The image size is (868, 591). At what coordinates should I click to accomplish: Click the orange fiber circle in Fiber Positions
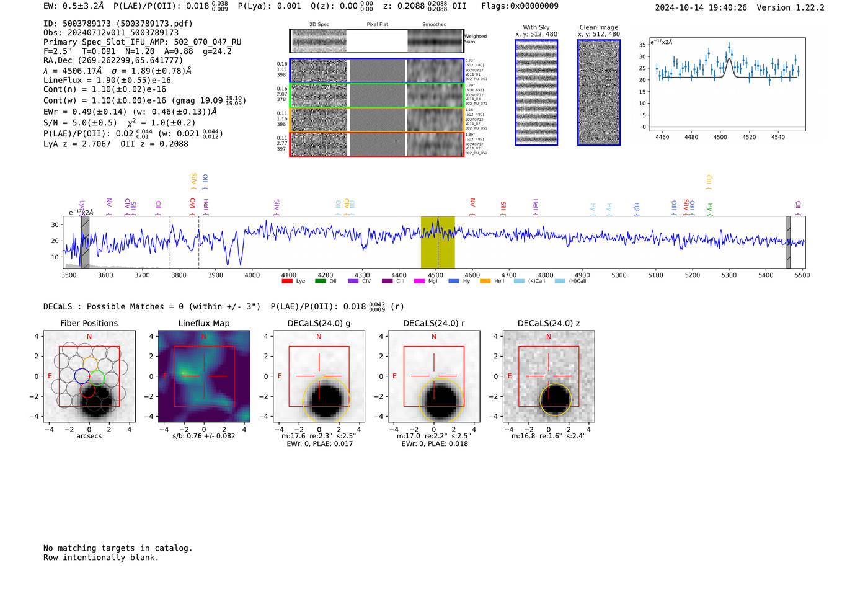(x=91, y=364)
